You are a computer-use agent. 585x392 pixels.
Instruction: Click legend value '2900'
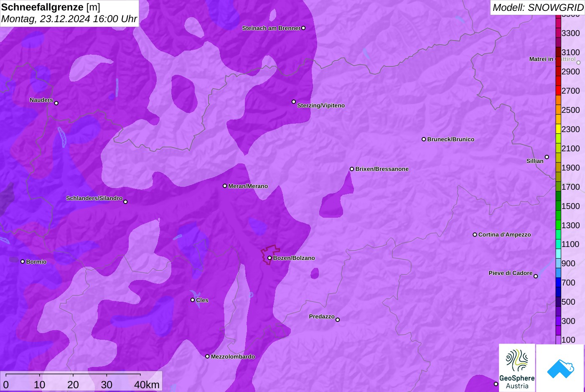pos(570,71)
